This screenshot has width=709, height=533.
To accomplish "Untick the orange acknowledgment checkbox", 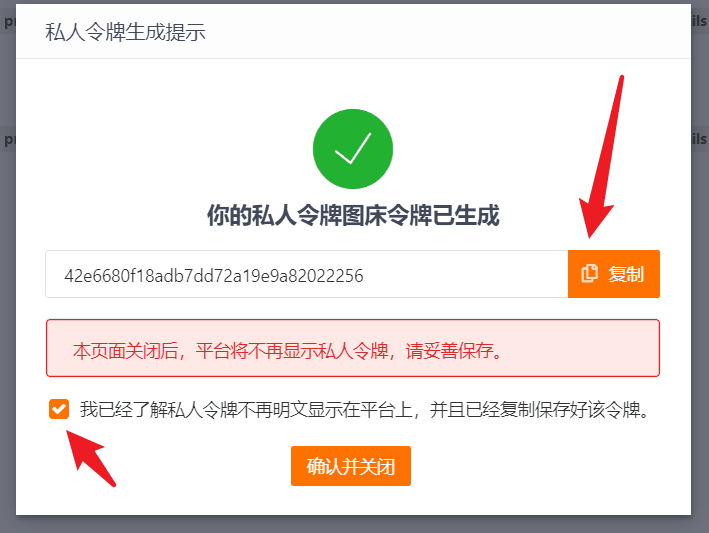I will point(59,409).
